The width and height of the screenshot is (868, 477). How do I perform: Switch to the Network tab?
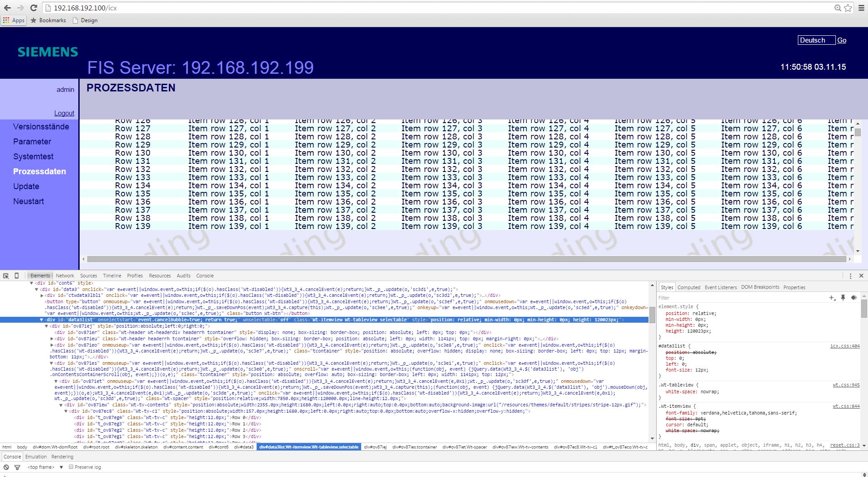tap(65, 276)
